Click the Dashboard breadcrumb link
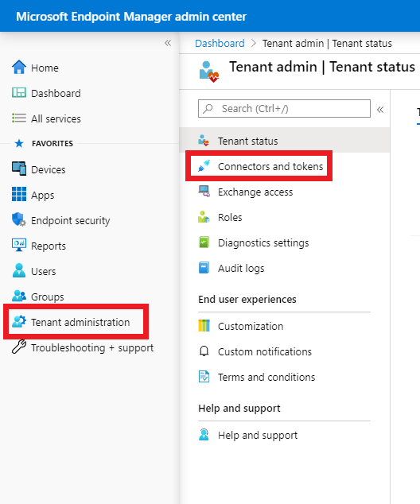This screenshot has height=504, width=420. 220,43
